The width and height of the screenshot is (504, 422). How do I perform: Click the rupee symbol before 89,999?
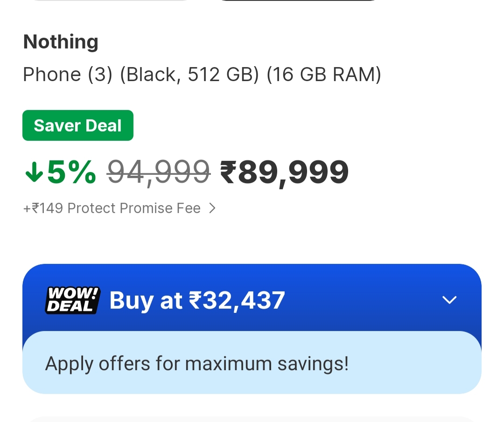tap(228, 172)
